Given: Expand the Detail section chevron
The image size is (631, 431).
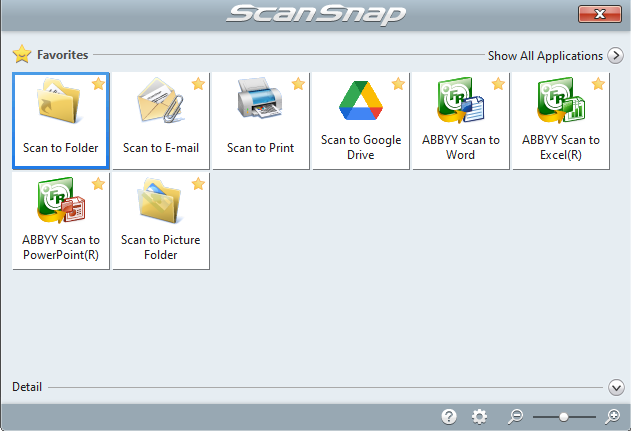Looking at the screenshot, I should 616,387.
